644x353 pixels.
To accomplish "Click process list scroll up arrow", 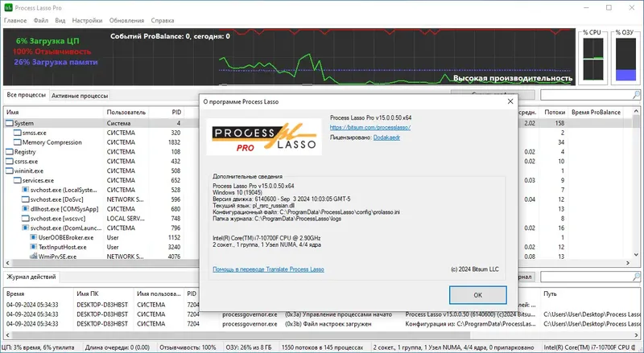I will pos(636,112).
